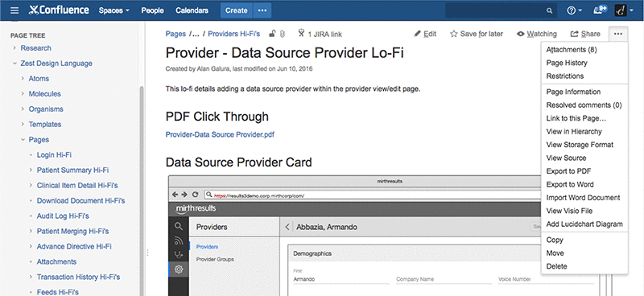
Task: Click the mockup sidebar feeds icon
Action: pyautogui.click(x=178, y=240)
